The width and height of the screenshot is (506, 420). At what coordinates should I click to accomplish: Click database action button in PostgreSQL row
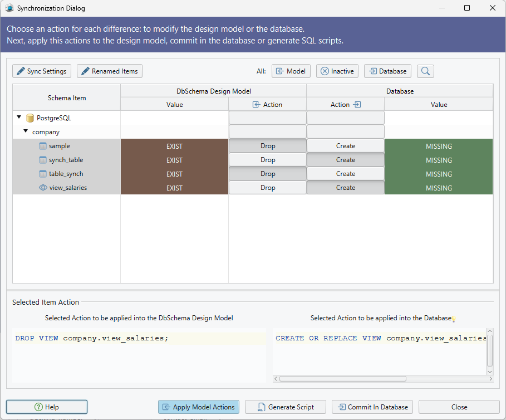click(x=346, y=118)
